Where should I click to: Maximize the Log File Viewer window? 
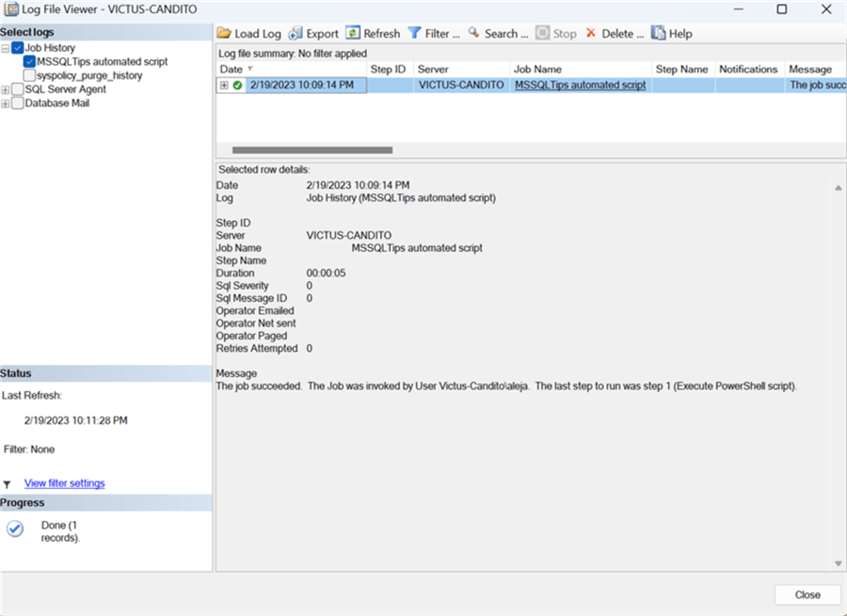(x=782, y=9)
